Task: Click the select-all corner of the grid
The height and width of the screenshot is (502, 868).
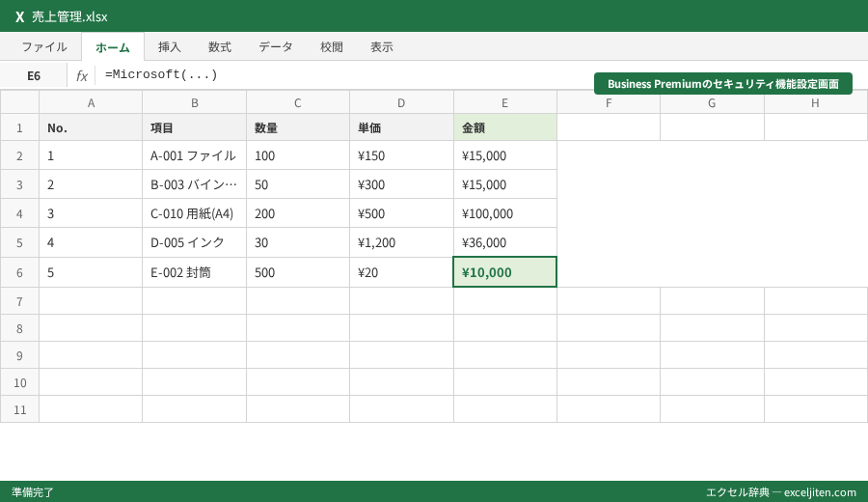Action: tap(19, 102)
